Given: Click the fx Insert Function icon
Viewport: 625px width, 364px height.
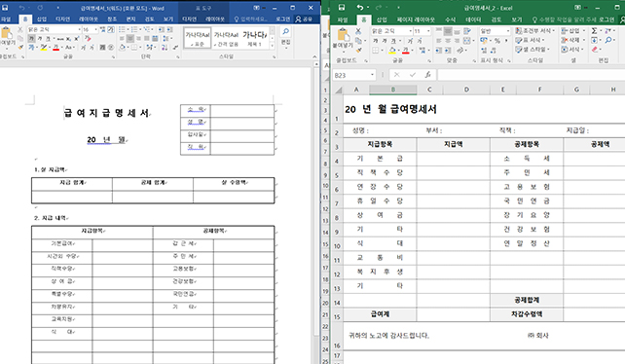Looking at the screenshot, I should tap(427, 75).
